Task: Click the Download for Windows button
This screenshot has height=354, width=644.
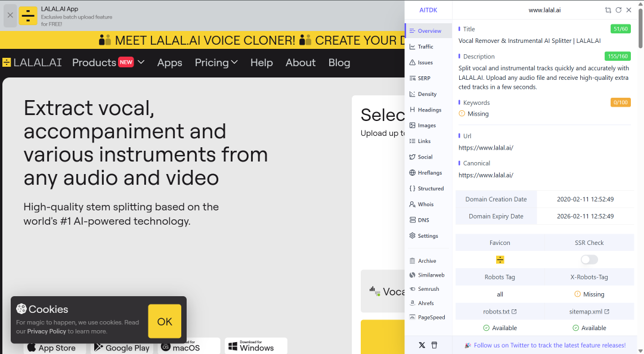Action: coord(256,347)
